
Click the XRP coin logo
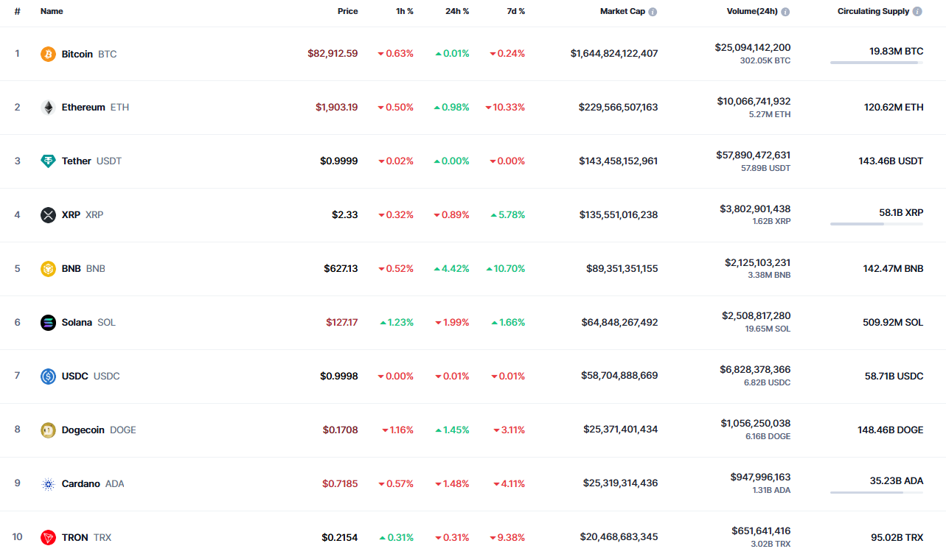(x=48, y=215)
